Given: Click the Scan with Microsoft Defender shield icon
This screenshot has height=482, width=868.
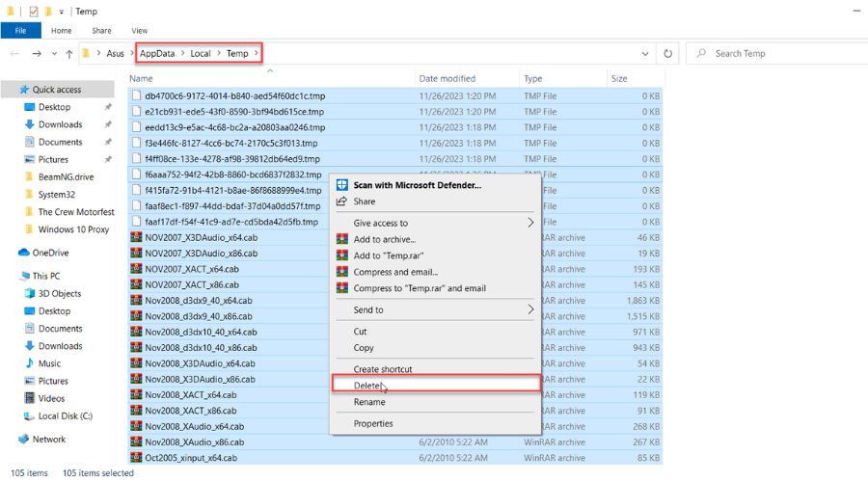Looking at the screenshot, I should pos(341,185).
